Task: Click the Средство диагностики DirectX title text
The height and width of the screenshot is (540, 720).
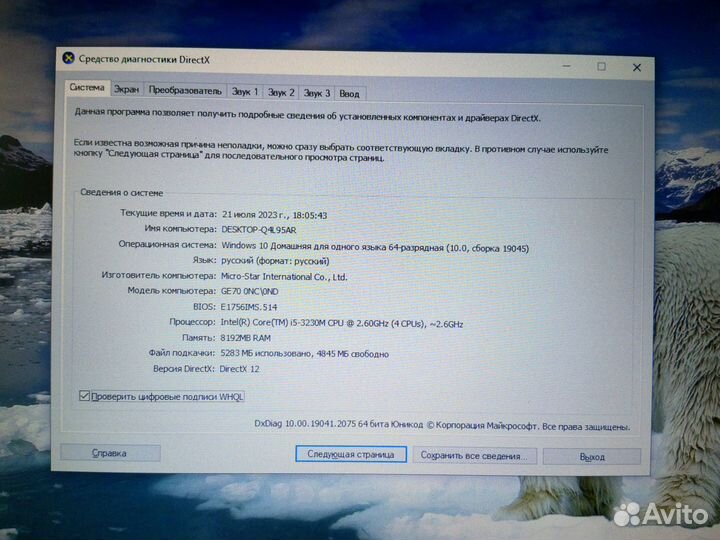Action: pyautogui.click(x=144, y=59)
